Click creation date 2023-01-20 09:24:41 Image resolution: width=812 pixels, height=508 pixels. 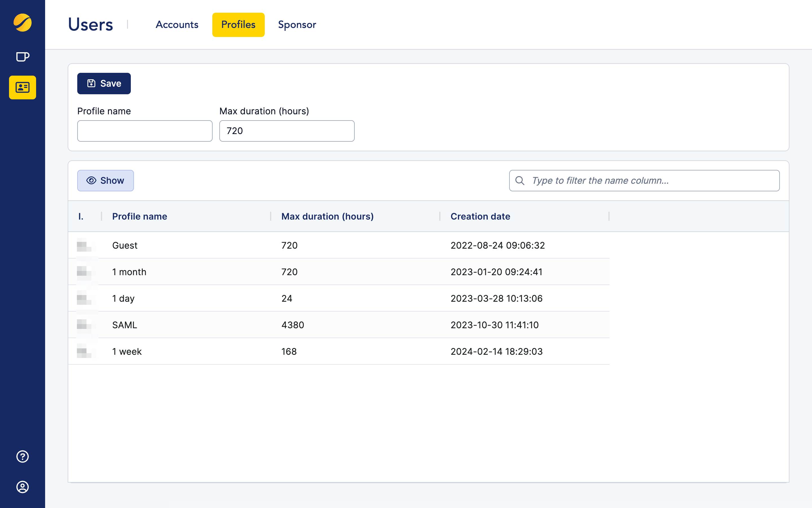click(497, 272)
